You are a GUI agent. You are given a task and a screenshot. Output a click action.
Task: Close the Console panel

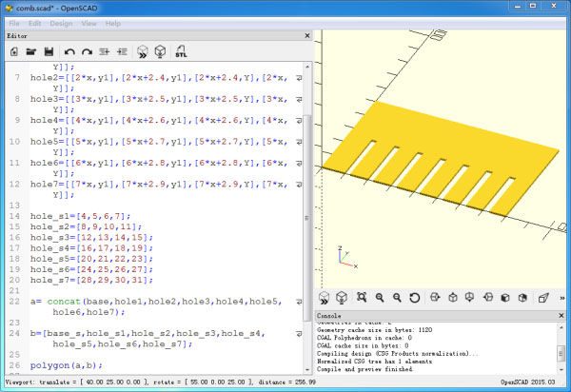tap(562, 315)
